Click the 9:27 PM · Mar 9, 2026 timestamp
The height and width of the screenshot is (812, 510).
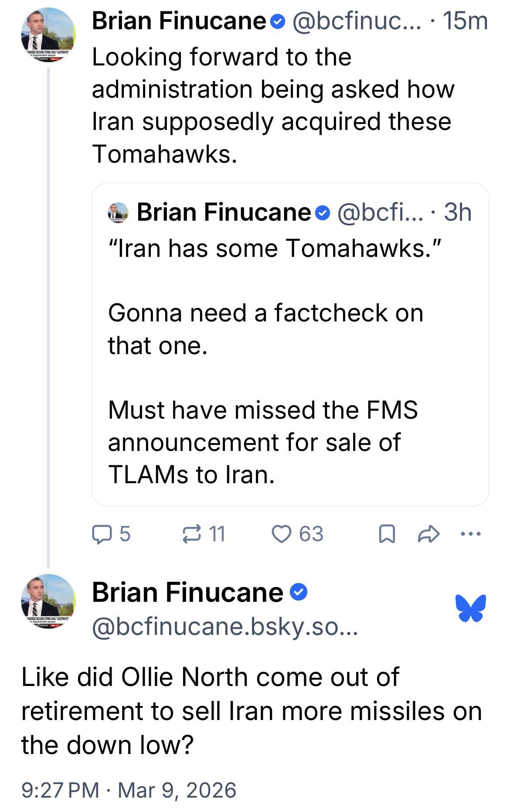(129, 790)
